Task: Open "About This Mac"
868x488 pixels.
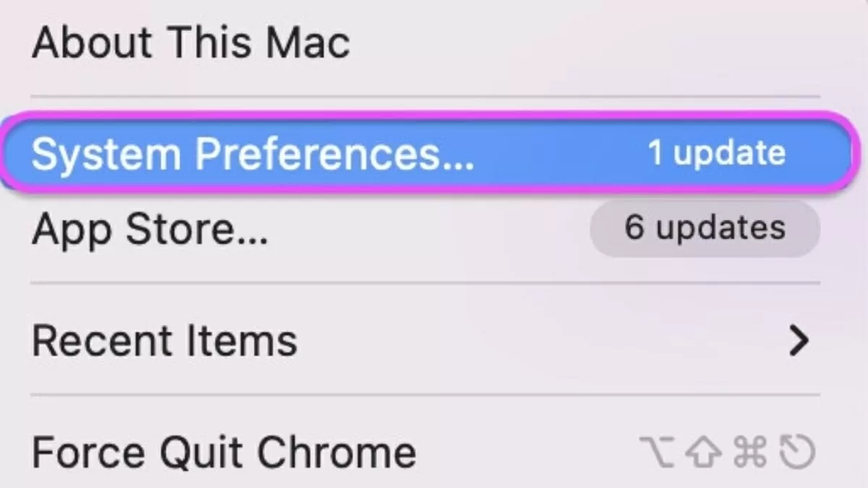Action: (x=192, y=43)
